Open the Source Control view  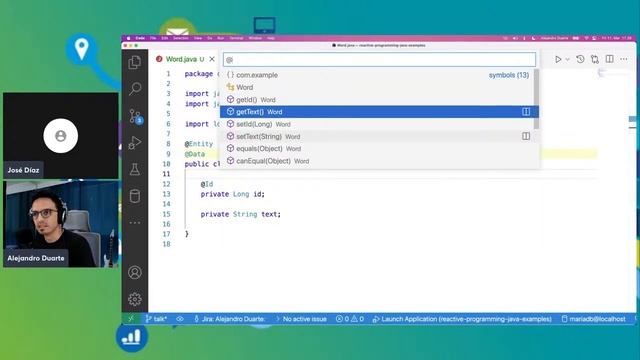[135, 116]
